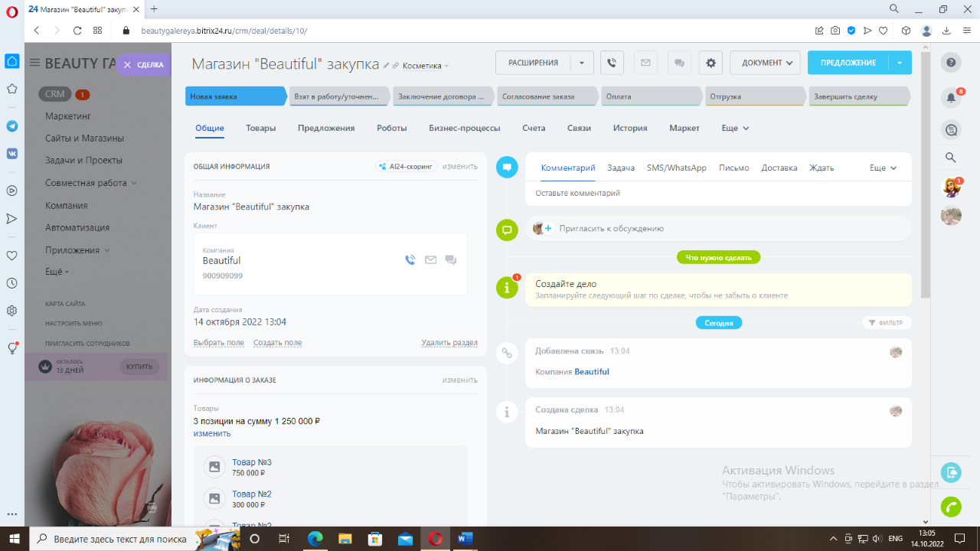Viewport: 980px width, 551px height.
Task: Expand the Документ dropdown
Action: pos(765,63)
